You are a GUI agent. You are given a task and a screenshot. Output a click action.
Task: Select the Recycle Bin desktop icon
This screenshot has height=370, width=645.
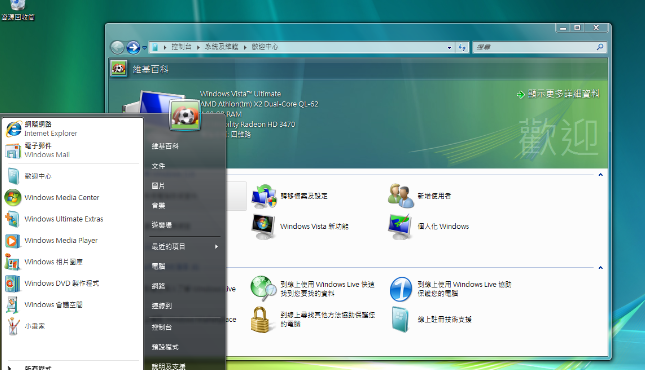17,10
